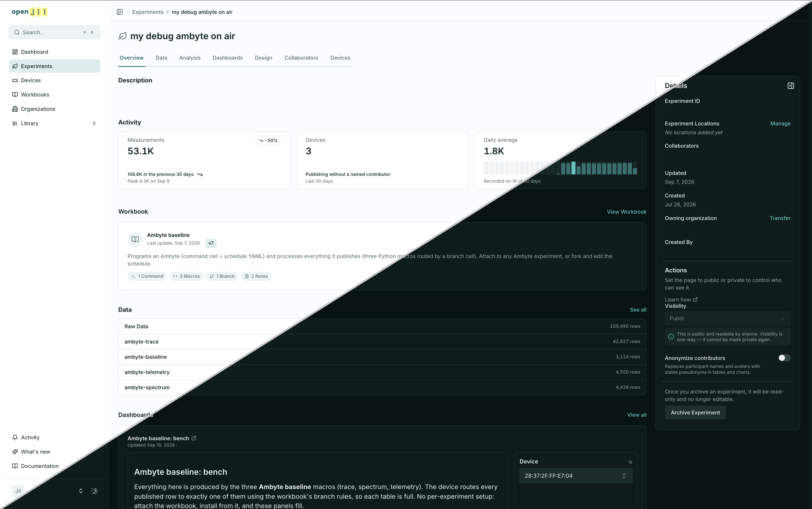The width and height of the screenshot is (812, 509).
Task: Toggle the Anonymize contributors switch
Action: click(x=784, y=358)
